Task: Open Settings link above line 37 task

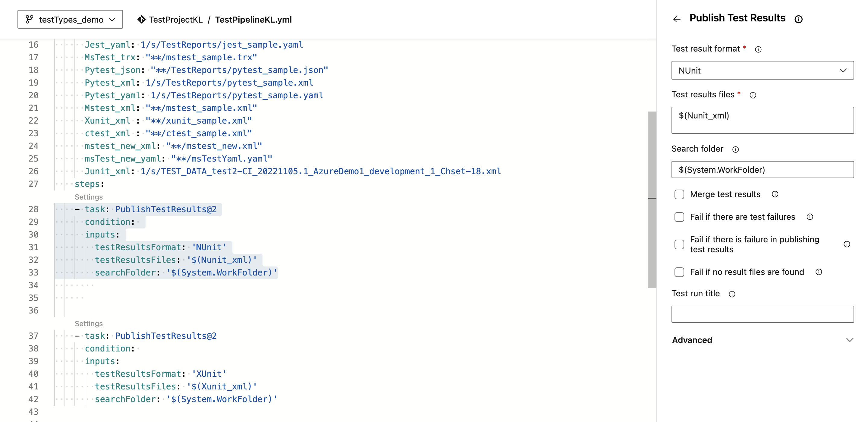Action: pyautogui.click(x=89, y=323)
